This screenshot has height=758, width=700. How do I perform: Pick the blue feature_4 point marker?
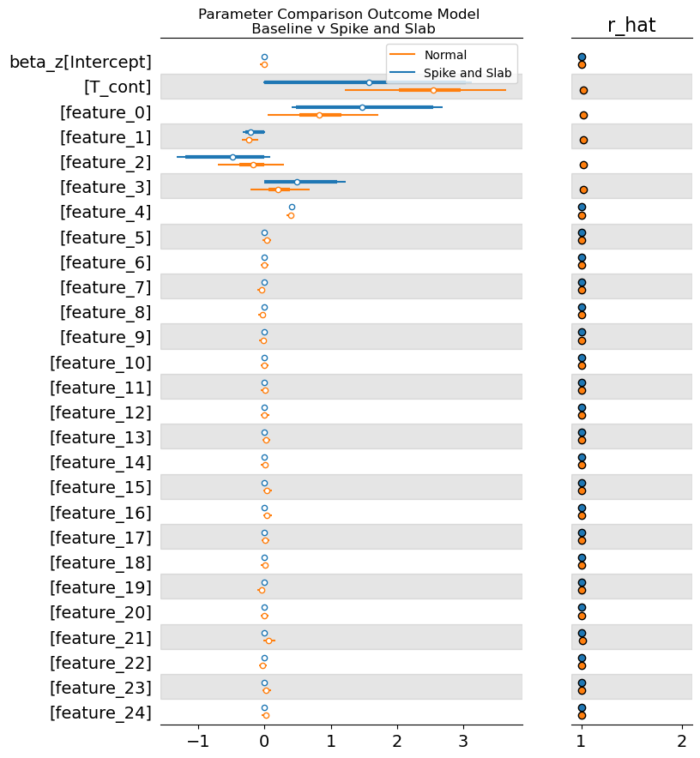tap(292, 208)
